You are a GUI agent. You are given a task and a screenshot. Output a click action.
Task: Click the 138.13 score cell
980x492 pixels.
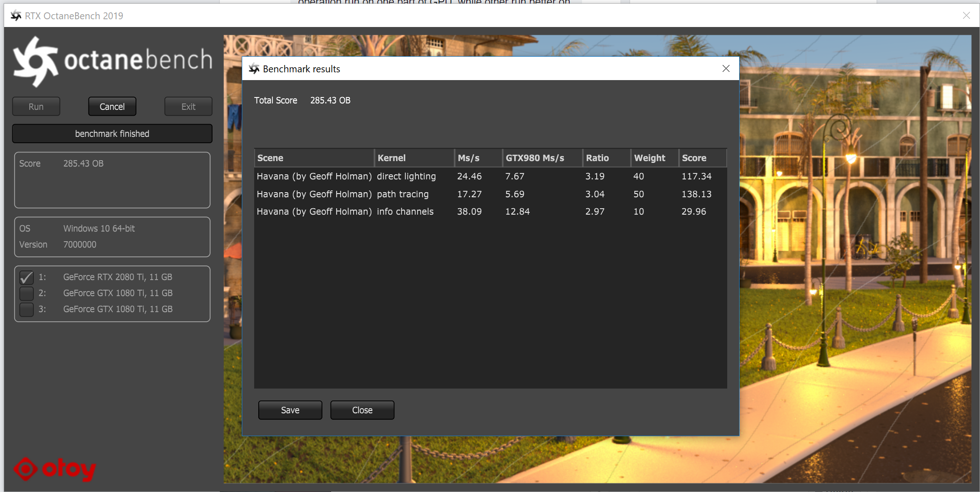tap(697, 194)
